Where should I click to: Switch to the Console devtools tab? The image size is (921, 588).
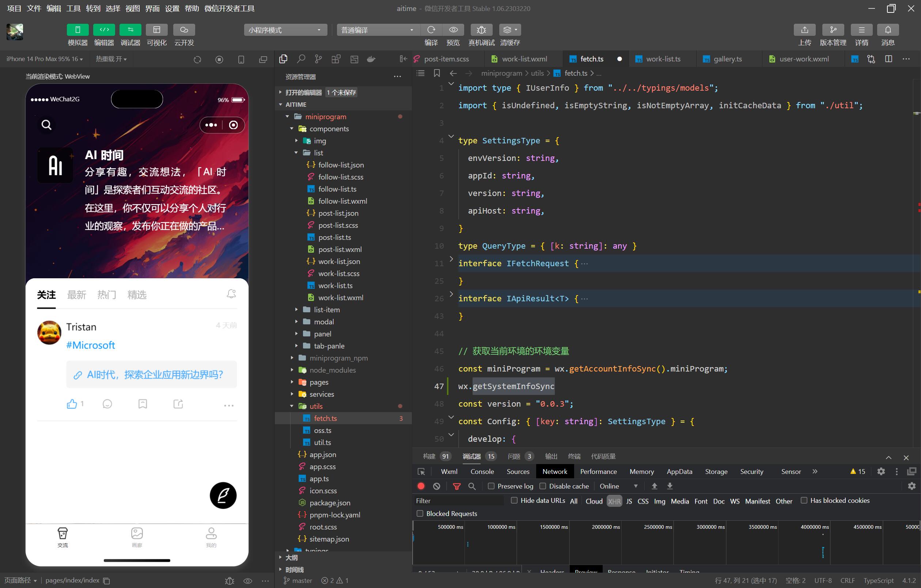tap(482, 471)
